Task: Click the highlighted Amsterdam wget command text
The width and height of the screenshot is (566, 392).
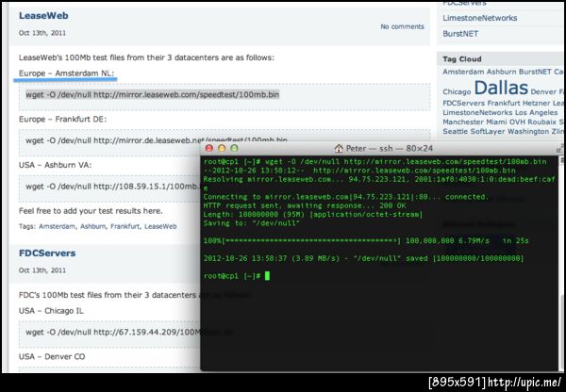Action: pyautogui.click(x=152, y=95)
